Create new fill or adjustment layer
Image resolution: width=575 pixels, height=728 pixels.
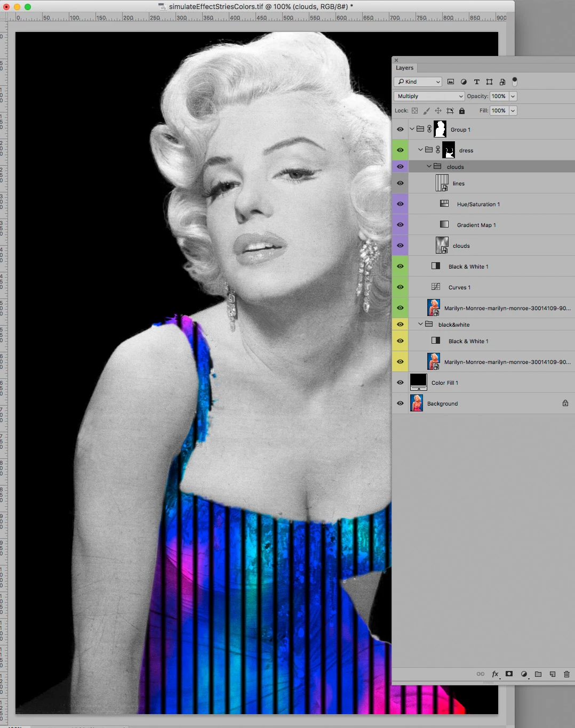(x=524, y=674)
